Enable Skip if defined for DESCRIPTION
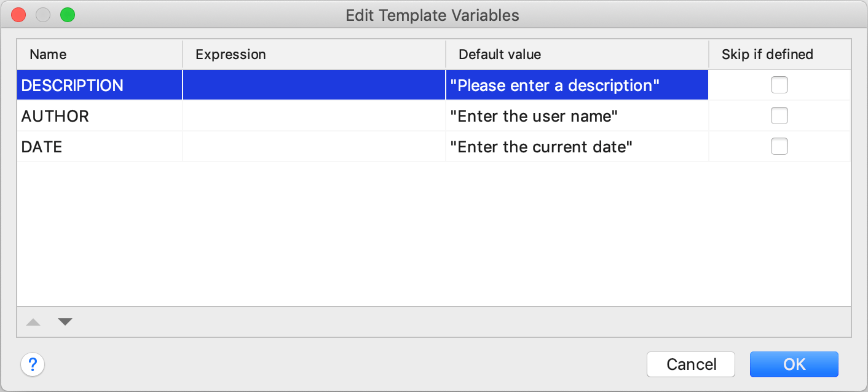The height and width of the screenshot is (392, 868). 779,85
